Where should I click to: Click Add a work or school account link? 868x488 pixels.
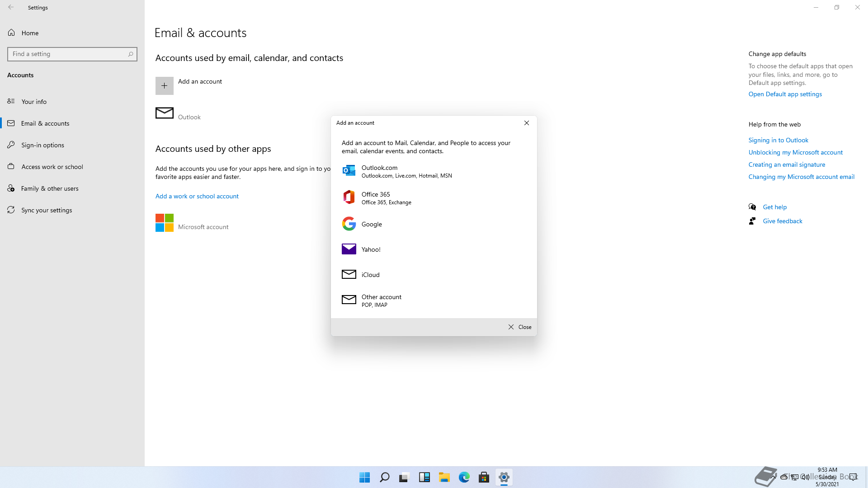[197, 196]
